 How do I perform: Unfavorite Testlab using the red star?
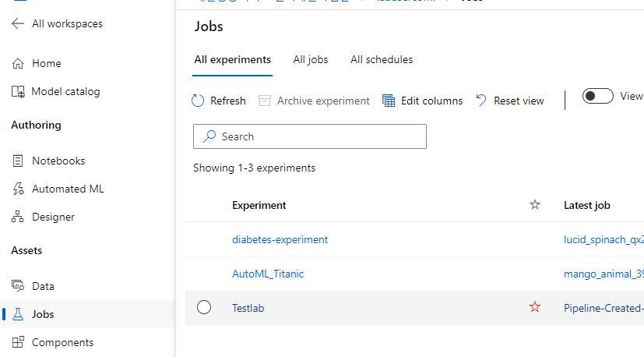[535, 307]
